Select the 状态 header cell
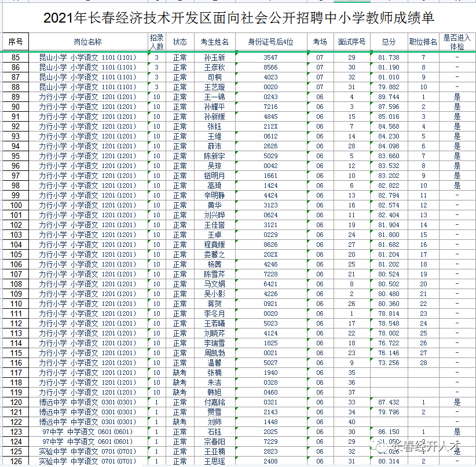476x467 pixels. pos(180,42)
